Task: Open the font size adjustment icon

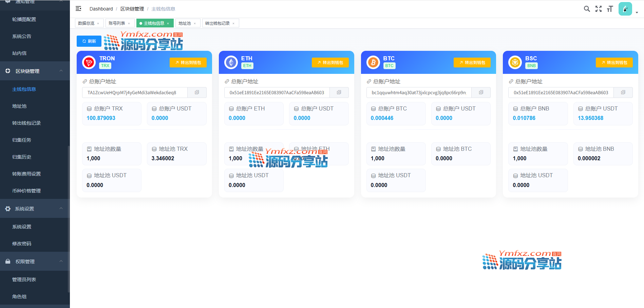Action: (610, 9)
